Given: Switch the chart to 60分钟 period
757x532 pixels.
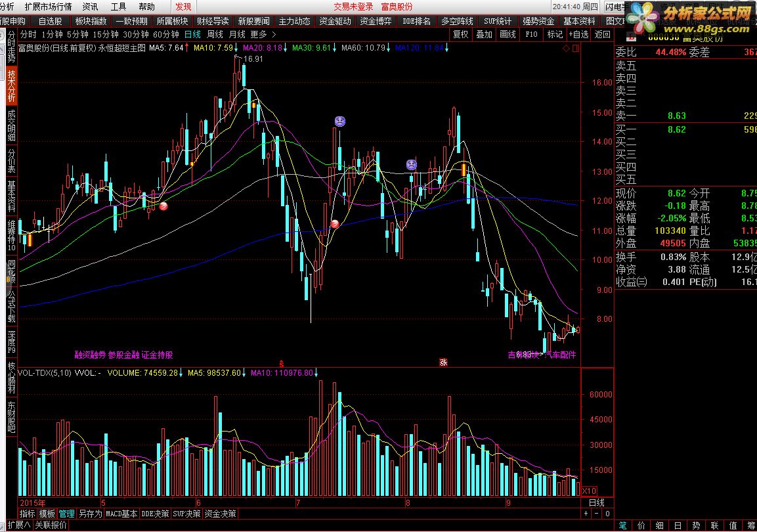Looking at the screenshot, I should [x=166, y=35].
